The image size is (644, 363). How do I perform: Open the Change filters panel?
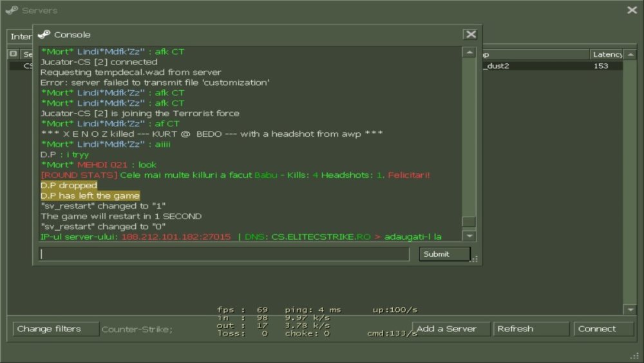tap(55, 329)
